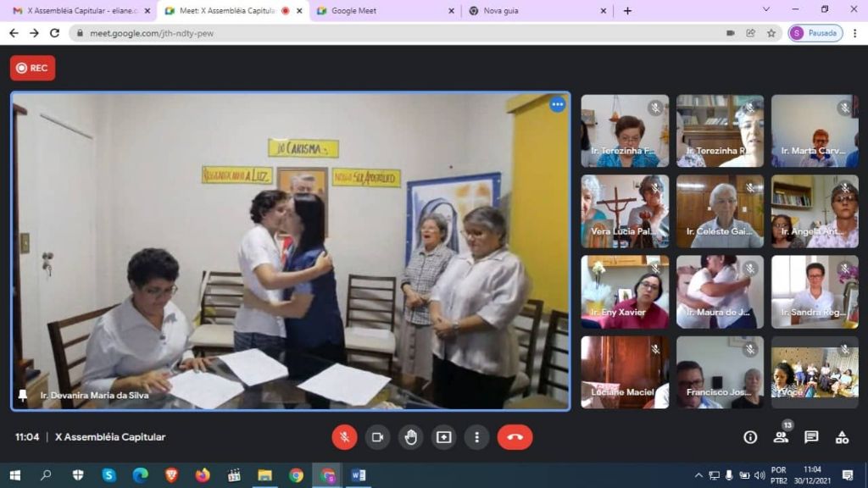The image size is (868, 488).
Task: Open options on Devanira's main video tile
Action: [x=557, y=104]
